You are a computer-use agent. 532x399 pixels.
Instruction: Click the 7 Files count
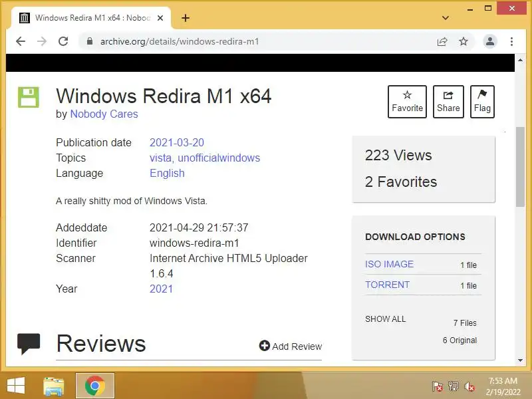coord(465,323)
